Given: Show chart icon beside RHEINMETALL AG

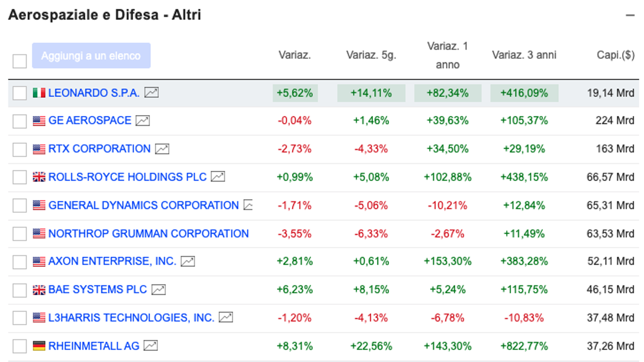Looking at the screenshot, I should coord(151,346).
